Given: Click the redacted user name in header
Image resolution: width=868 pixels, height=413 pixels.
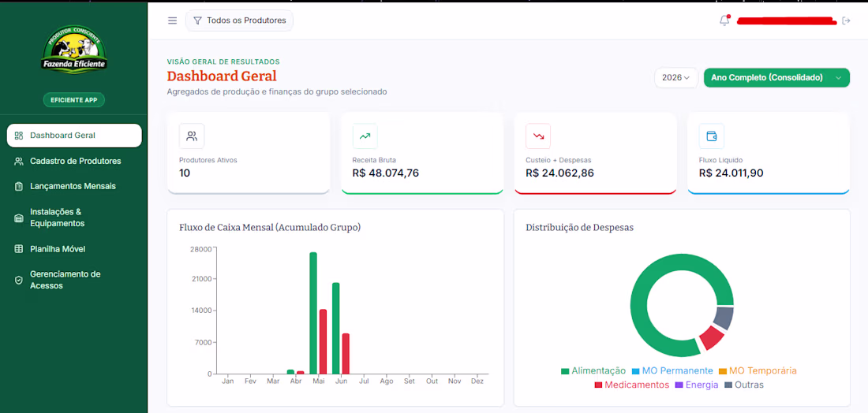Looking at the screenshot, I should [x=787, y=21].
